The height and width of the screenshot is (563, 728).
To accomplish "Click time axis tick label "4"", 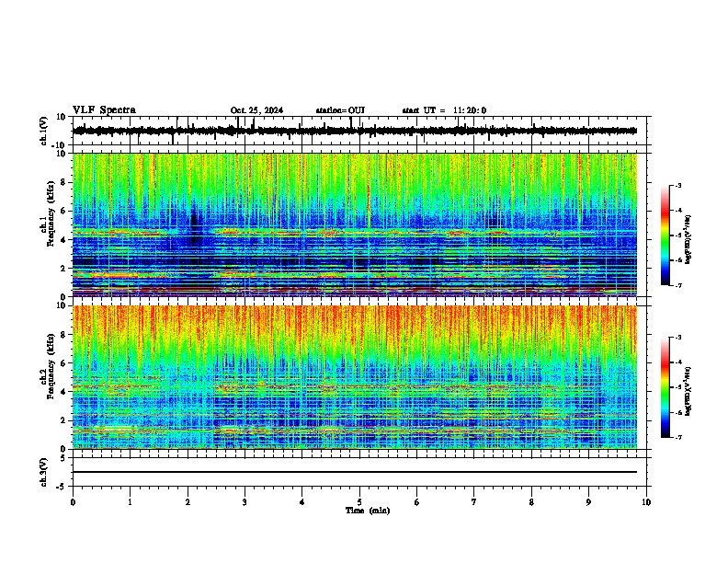I will click(302, 502).
